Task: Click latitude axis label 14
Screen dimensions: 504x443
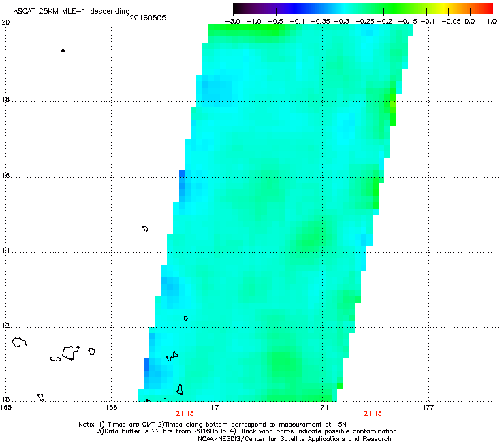Action: [x=5, y=251]
